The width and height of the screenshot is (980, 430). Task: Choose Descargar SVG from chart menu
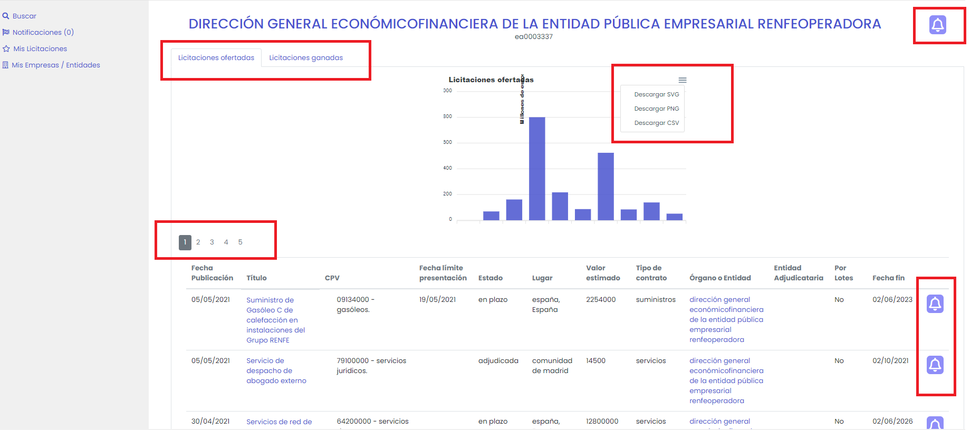[656, 94]
